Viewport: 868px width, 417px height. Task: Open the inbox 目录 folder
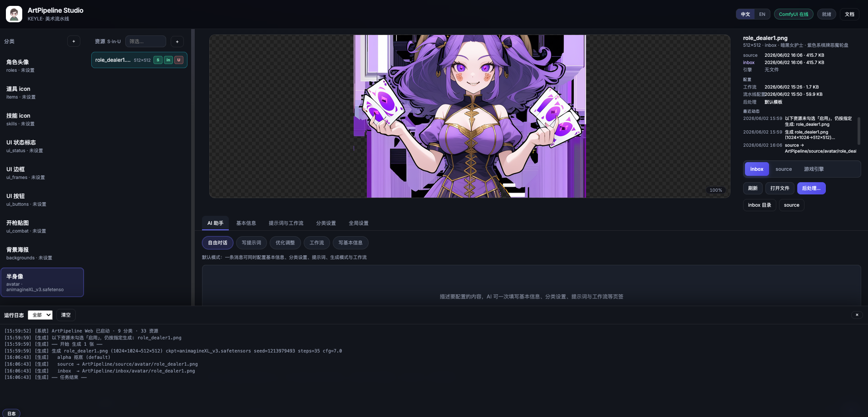(x=759, y=205)
